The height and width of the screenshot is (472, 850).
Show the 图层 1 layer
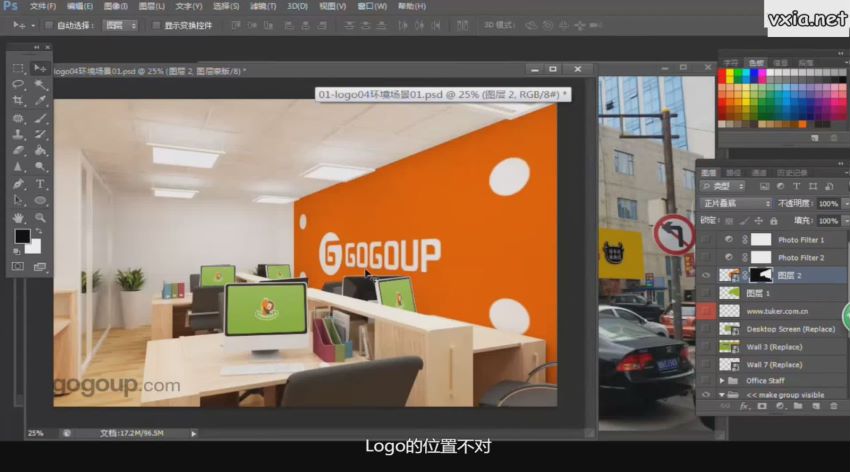706,293
